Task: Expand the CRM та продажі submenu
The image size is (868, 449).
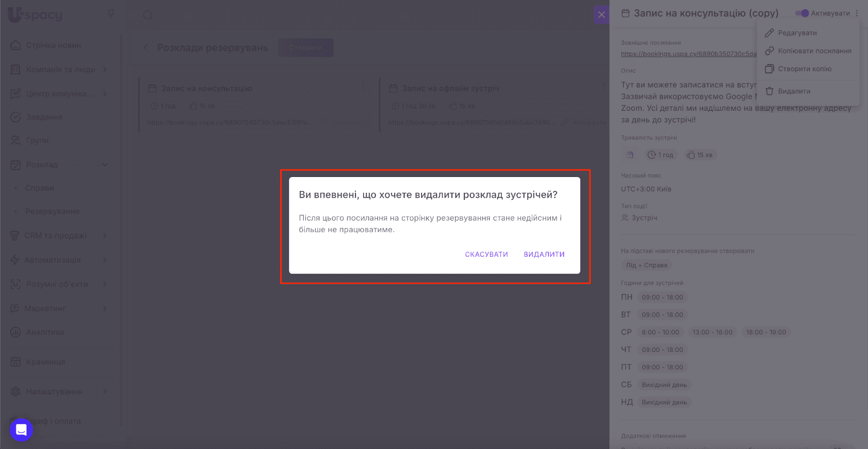Action: [x=105, y=236]
